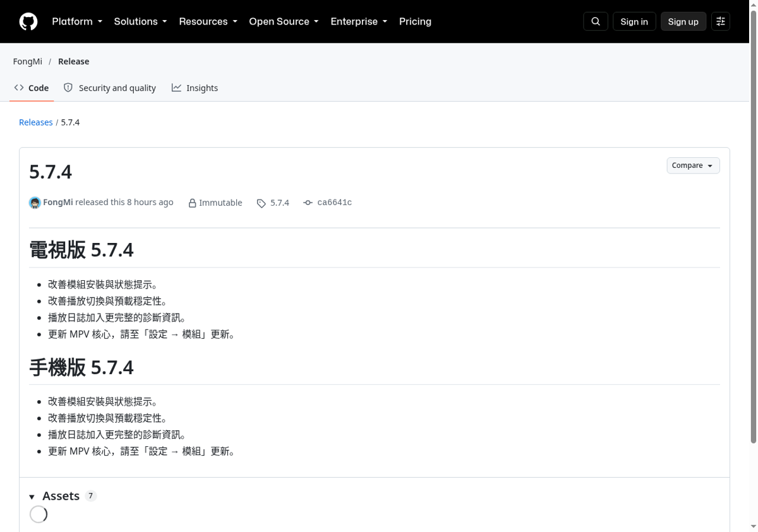Expand the Open Source menu
This screenshot has height=532, width=758.
(x=284, y=21)
